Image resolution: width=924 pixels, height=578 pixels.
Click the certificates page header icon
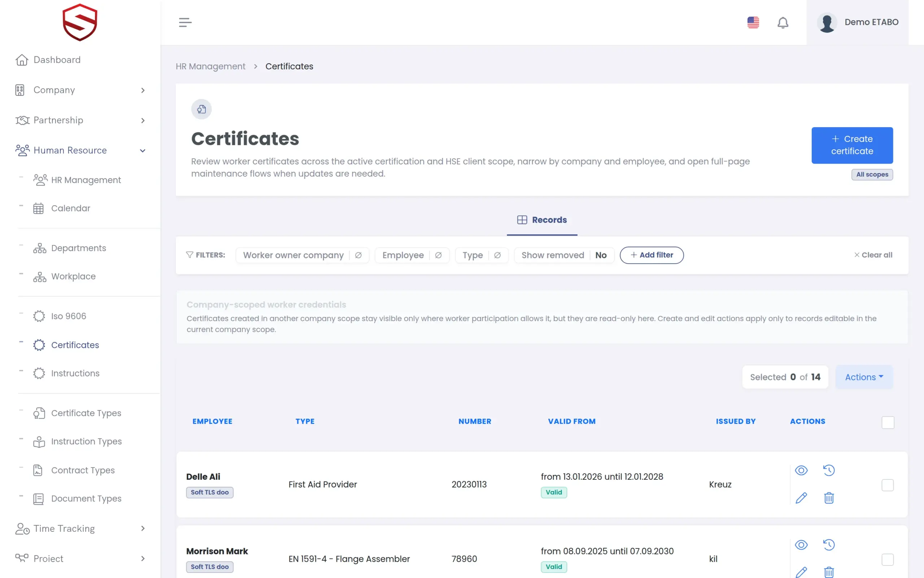click(x=202, y=109)
